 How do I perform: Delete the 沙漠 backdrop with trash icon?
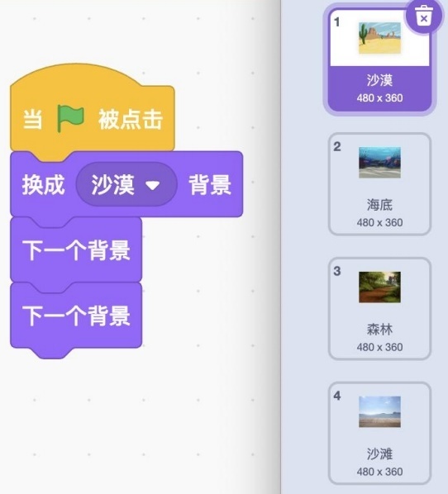click(x=423, y=18)
